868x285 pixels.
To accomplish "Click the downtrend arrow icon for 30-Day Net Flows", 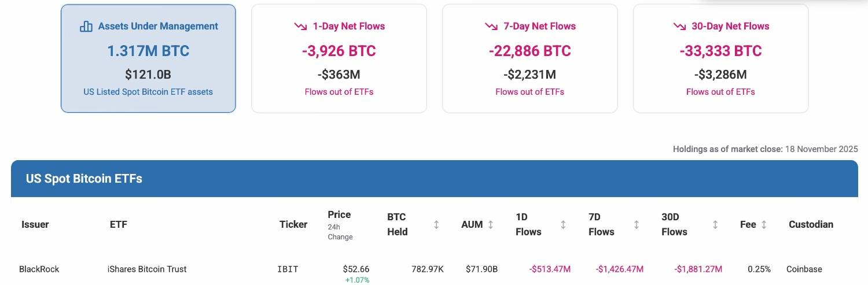I will 679,27.
